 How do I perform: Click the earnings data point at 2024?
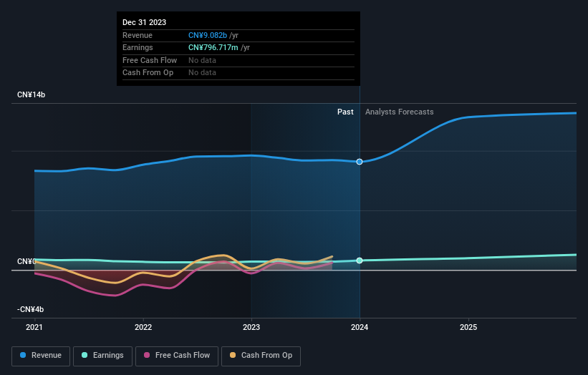360,260
